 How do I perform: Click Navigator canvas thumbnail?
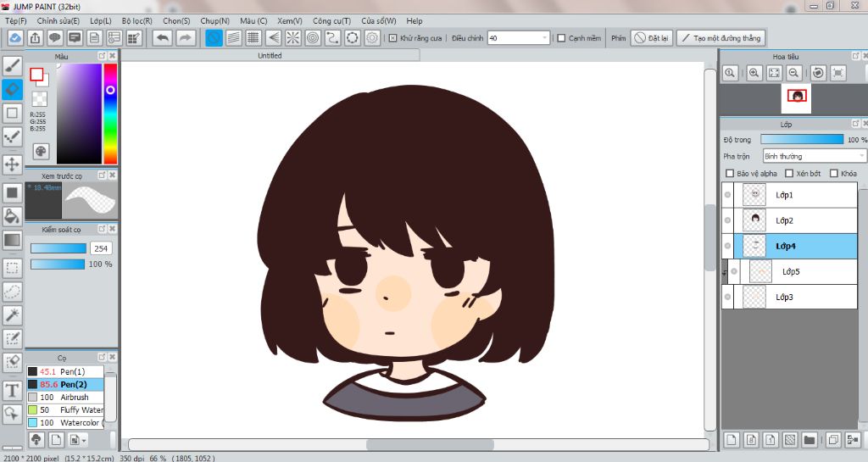[797, 97]
